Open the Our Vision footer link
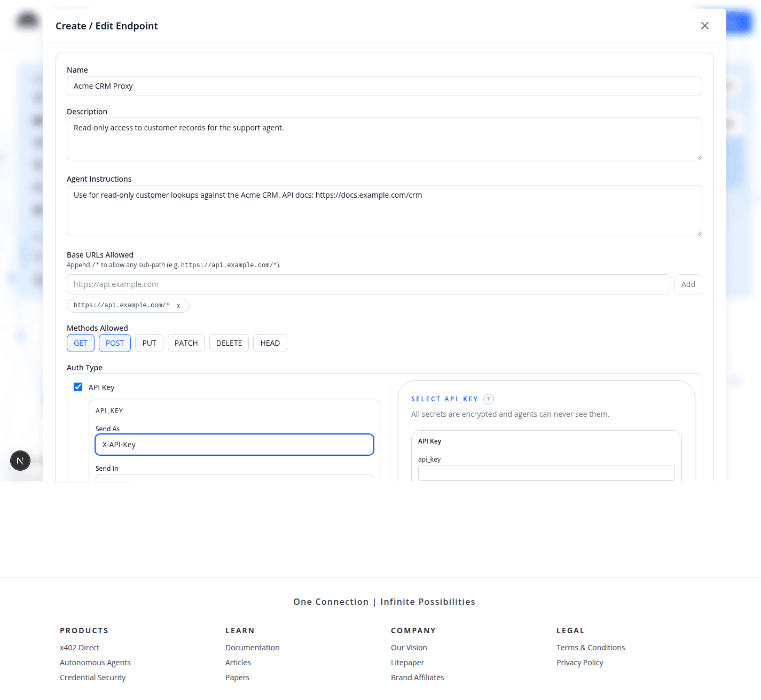The image size is (761, 700). [409, 648]
